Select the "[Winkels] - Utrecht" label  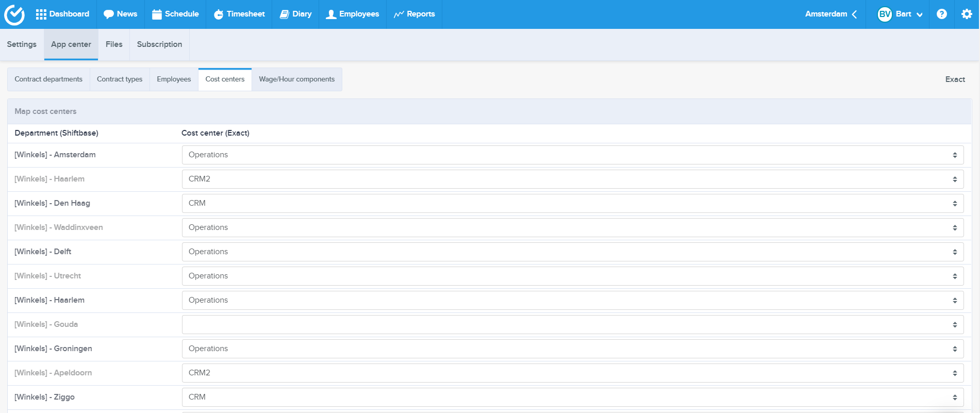(x=47, y=276)
